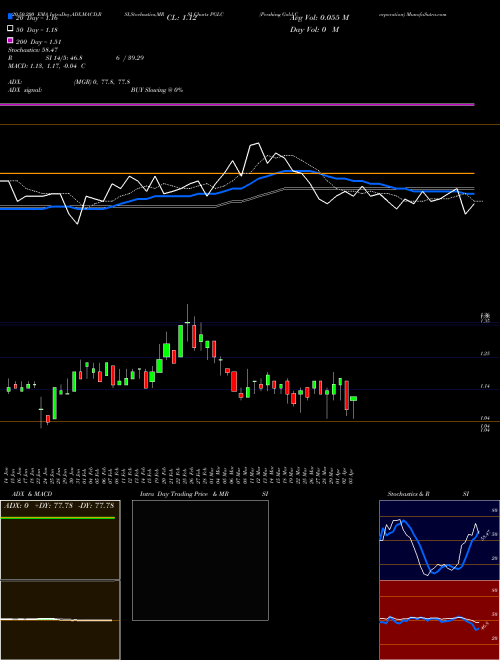500x660 pixels.
Task: Click the '200 Day = 1.51' legend text
Action: click(38, 42)
